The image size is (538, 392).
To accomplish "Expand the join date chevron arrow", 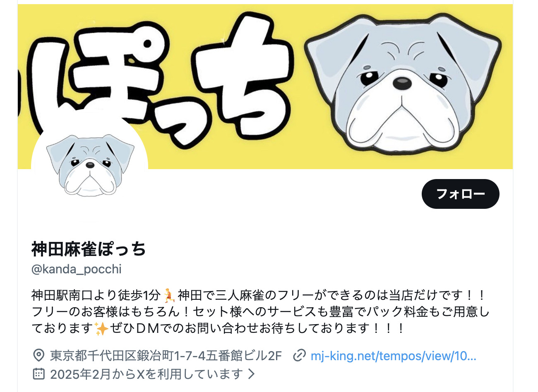I will pos(251,374).
